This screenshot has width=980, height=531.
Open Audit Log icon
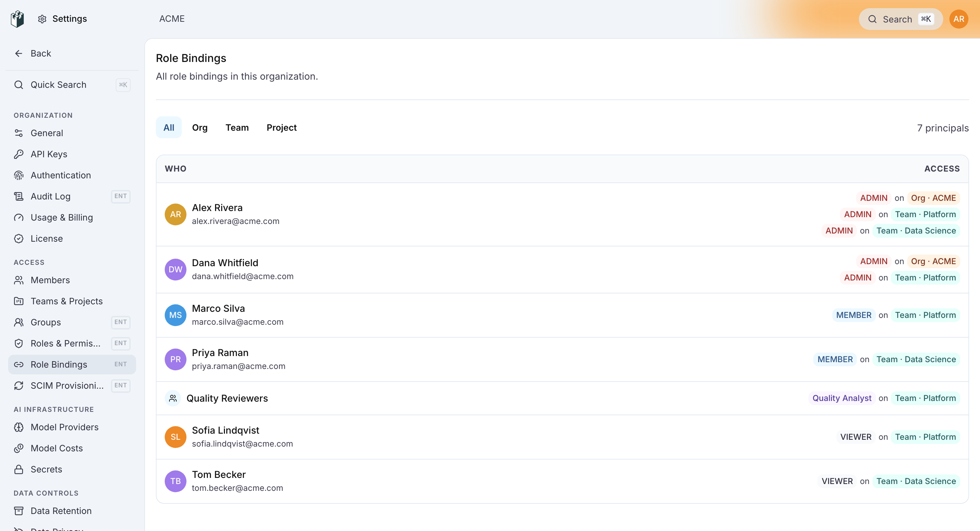pos(19,196)
